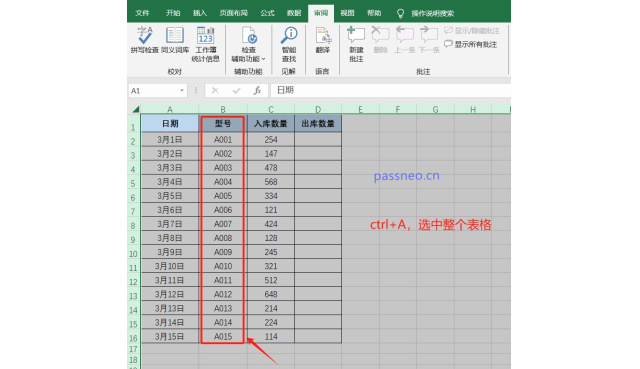Image resolution: width=640 pixels, height=369 pixels.
Task: Switch to the 数据 tab
Action: pyautogui.click(x=294, y=13)
